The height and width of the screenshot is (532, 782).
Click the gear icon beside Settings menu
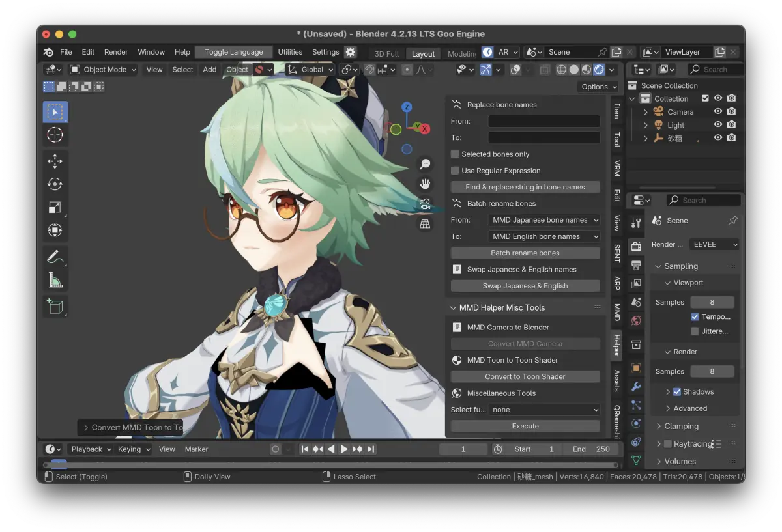pyautogui.click(x=351, y=52)
